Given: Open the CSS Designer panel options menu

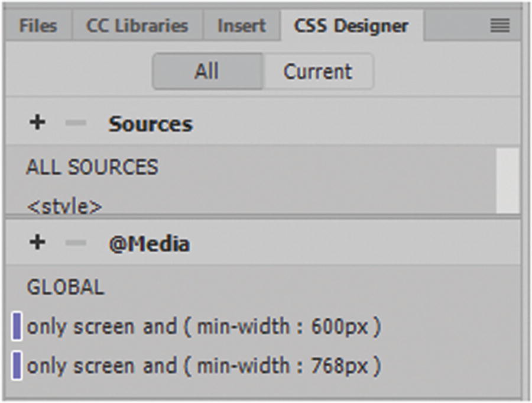Looking at the screenshot, I should 500,25.
